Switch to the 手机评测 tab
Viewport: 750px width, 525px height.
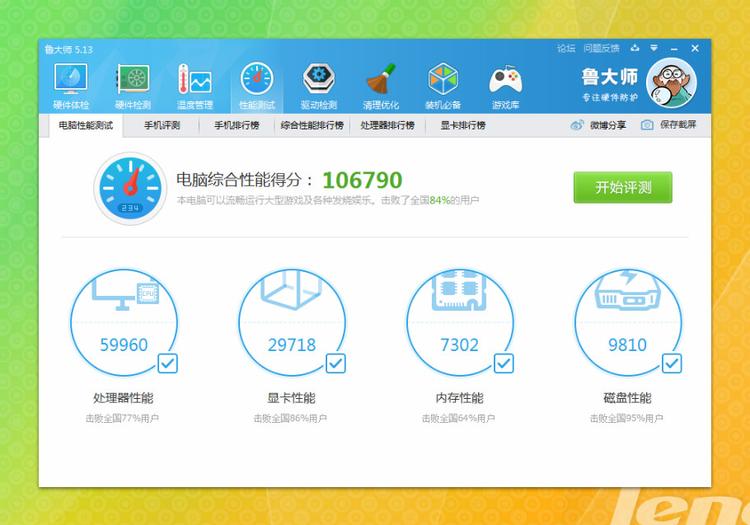[x=162, y=125]
